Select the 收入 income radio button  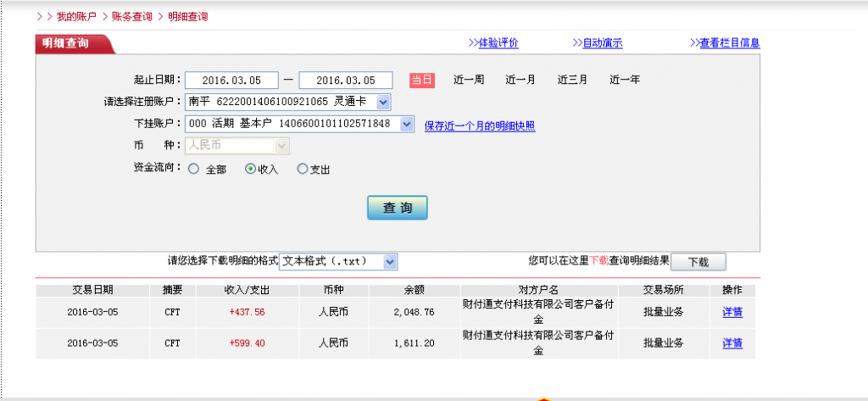(x=250, y=169)
